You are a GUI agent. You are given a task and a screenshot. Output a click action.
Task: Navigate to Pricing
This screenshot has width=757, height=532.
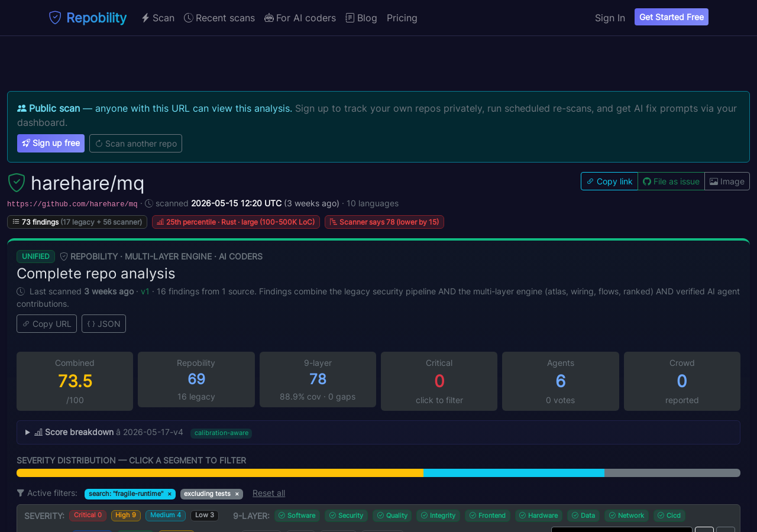(x=402, y=18)
